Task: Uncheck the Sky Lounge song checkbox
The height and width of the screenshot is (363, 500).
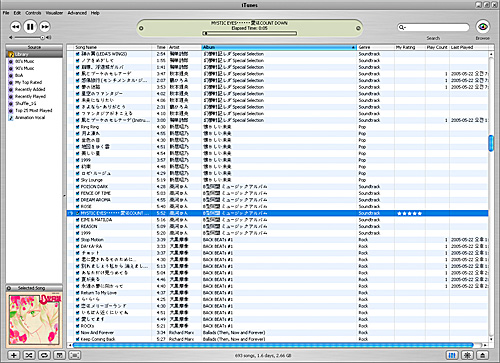Action: point(77,180)
